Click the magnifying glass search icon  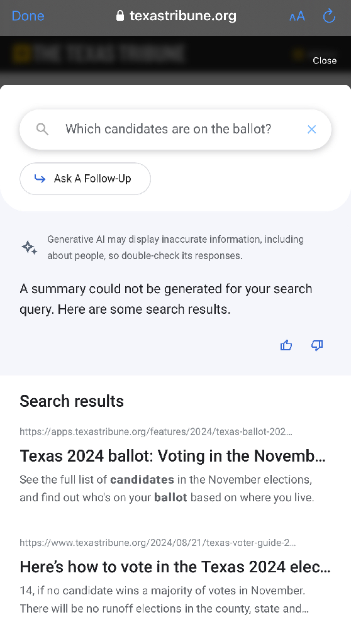click(x=42, y=130)
